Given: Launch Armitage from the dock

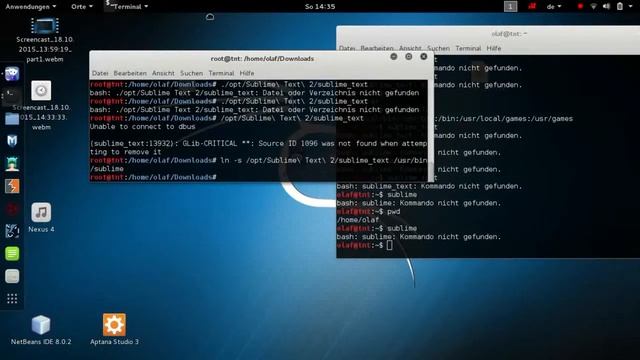Looking at the screenshot, I should click(x=12, y=164).
